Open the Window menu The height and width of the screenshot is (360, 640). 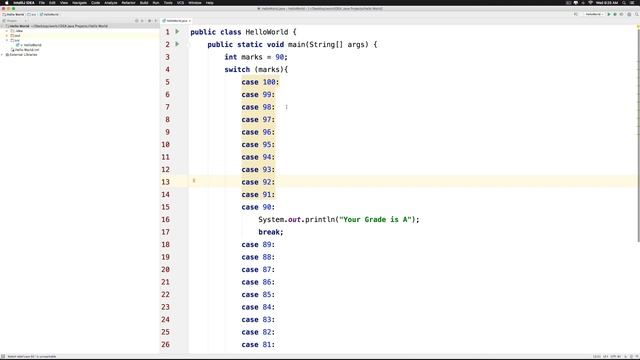click(x=195, y=2)
